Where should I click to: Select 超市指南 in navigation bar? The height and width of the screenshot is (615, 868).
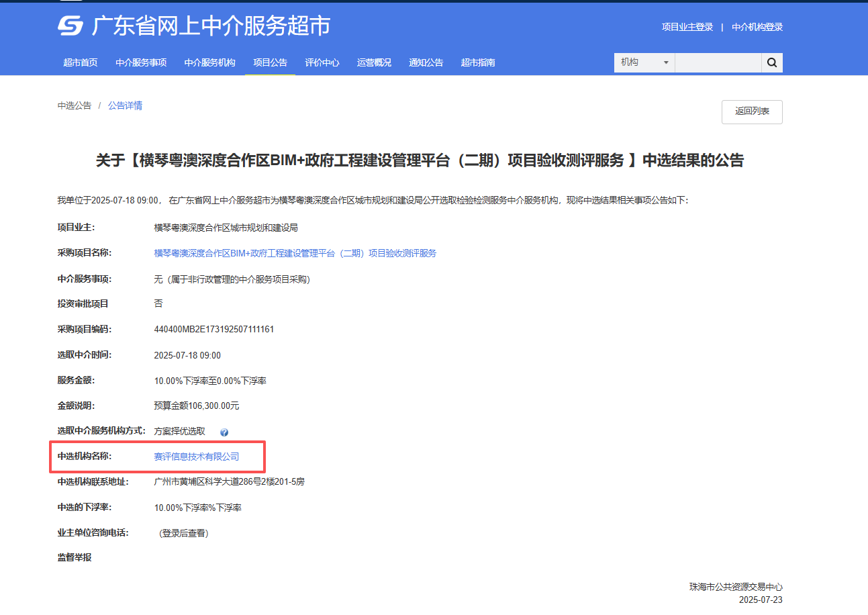478,62
